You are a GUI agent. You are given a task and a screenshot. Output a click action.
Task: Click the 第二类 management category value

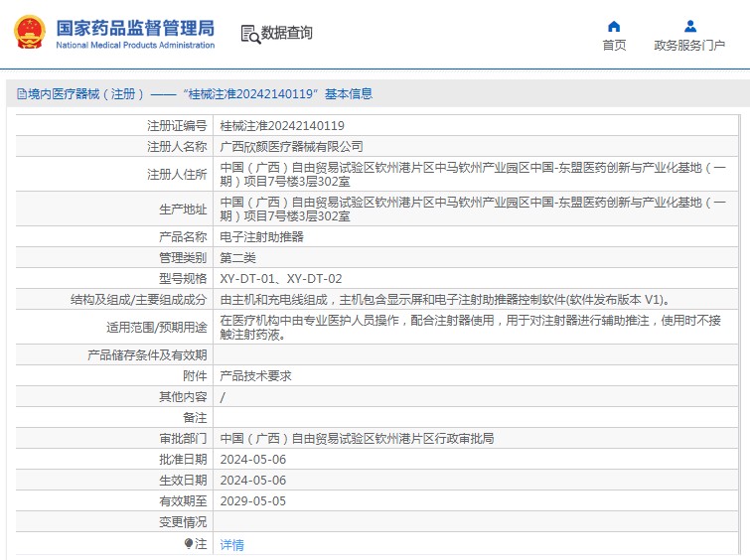tap(237, 258)
